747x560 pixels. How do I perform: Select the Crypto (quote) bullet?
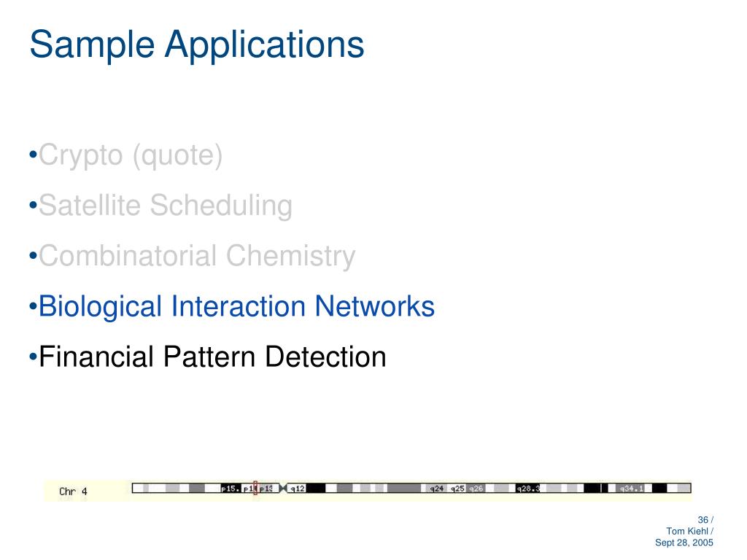pos(131,155)
